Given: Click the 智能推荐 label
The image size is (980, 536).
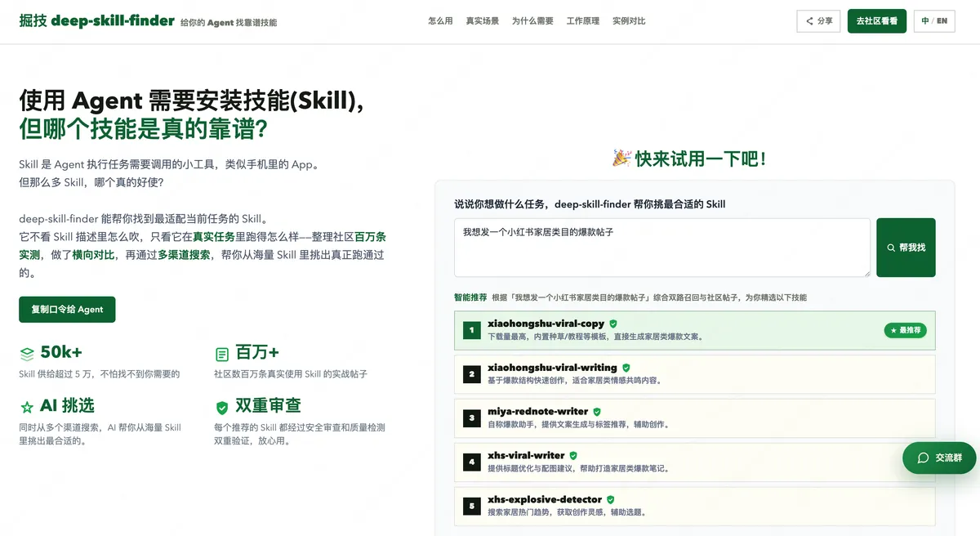Looking at the screenshot, I should pyautogui.click(x=470, y=297).
